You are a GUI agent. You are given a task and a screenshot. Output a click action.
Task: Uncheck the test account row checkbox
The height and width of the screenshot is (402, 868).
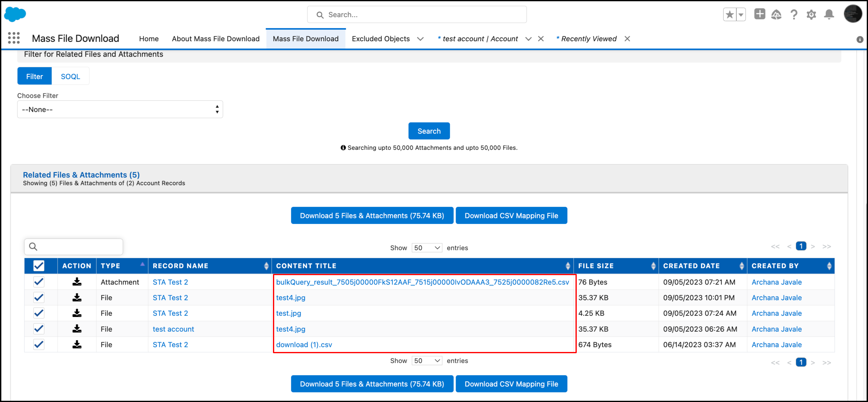point(39,329)
